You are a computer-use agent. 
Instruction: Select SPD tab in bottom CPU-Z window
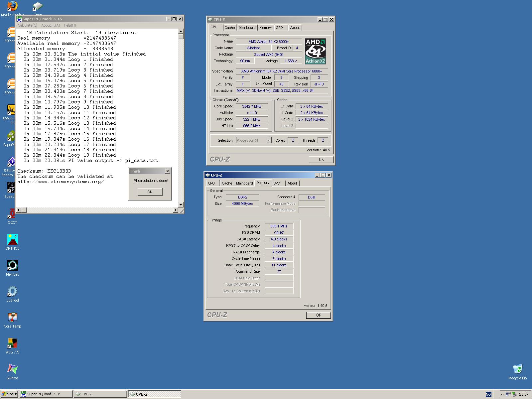(277, 183)
